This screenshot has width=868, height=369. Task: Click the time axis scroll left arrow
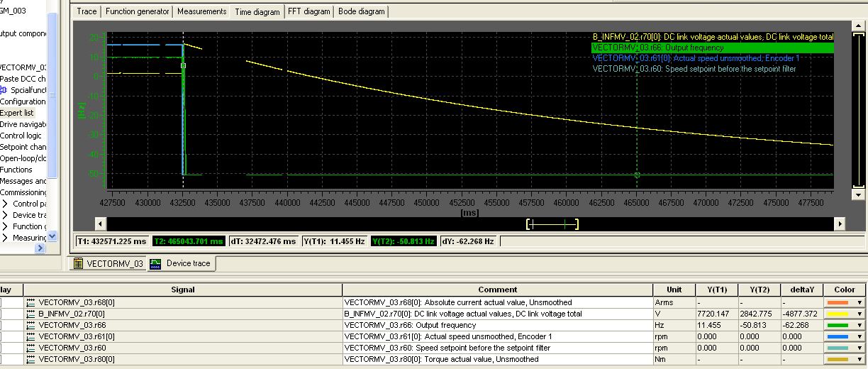(101, 224)
